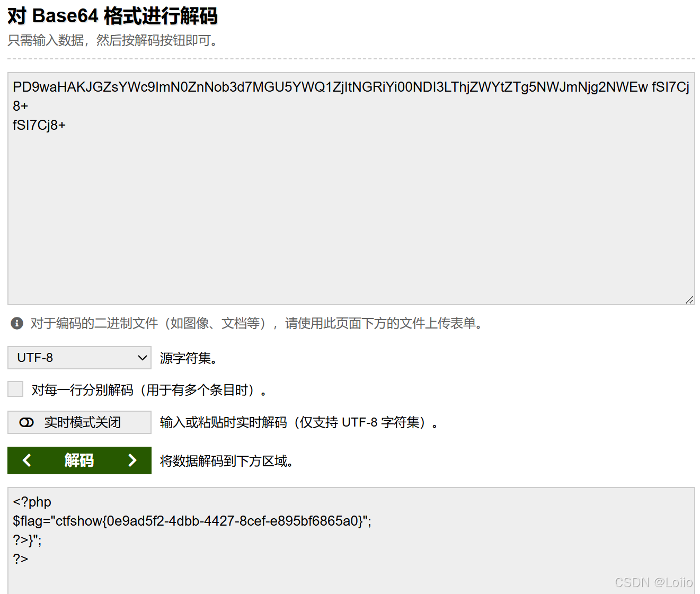
Task: Check per-line decoding for multiple entries
Action: (15, 389)
